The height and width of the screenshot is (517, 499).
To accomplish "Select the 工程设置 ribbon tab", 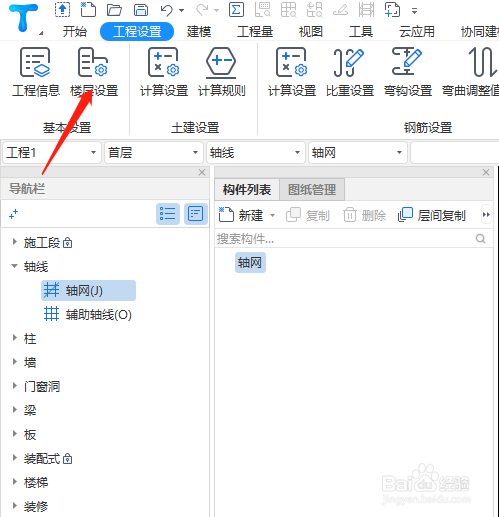I will [x=137, y=32].
